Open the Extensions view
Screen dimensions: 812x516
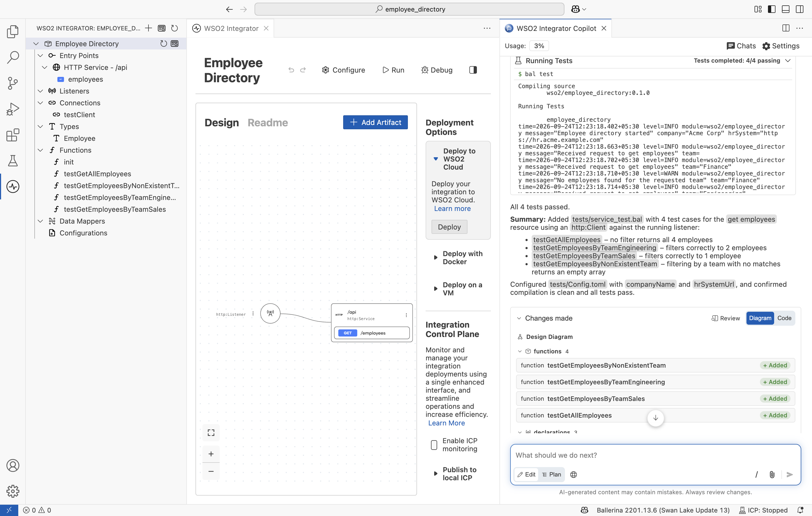(x=13, y=135)
